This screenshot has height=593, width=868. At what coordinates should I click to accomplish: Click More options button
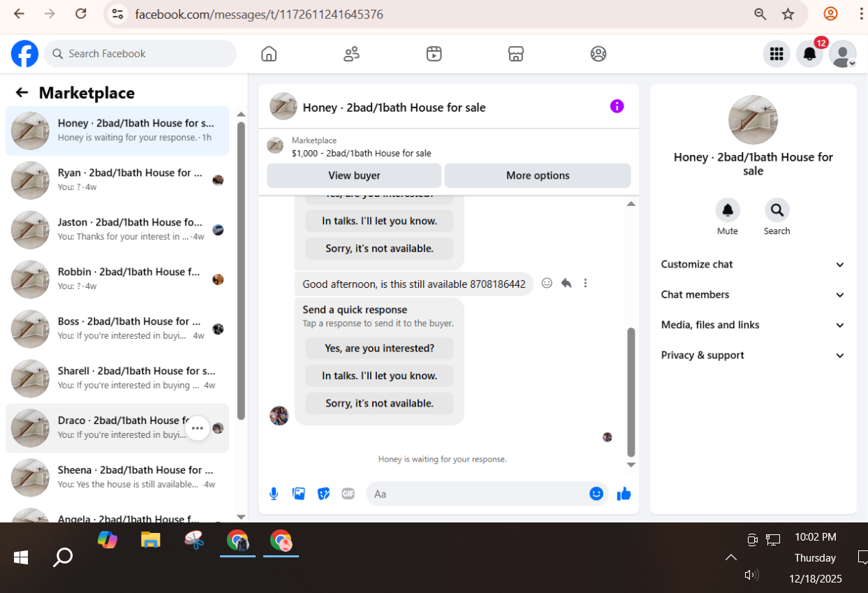[538, 175]
